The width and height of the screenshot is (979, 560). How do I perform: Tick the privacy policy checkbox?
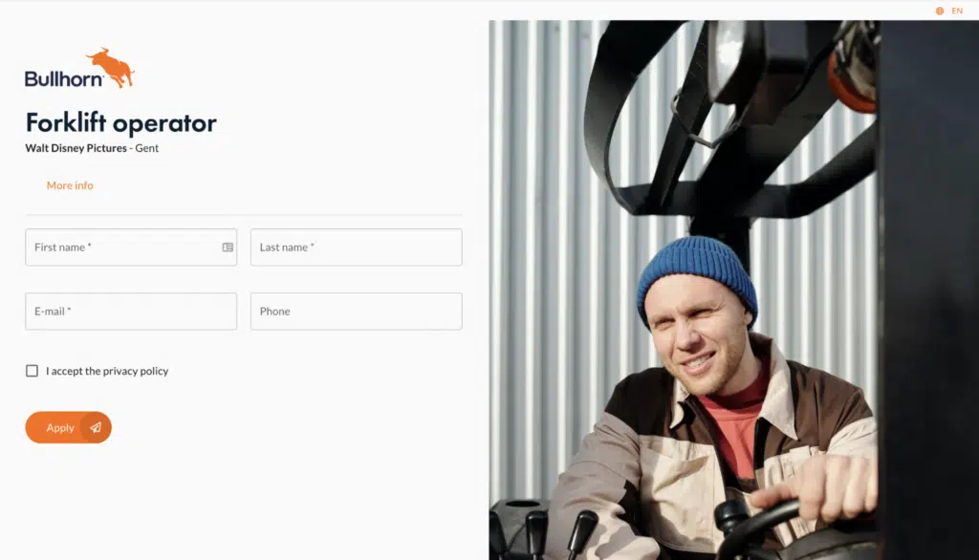(32, 371)
